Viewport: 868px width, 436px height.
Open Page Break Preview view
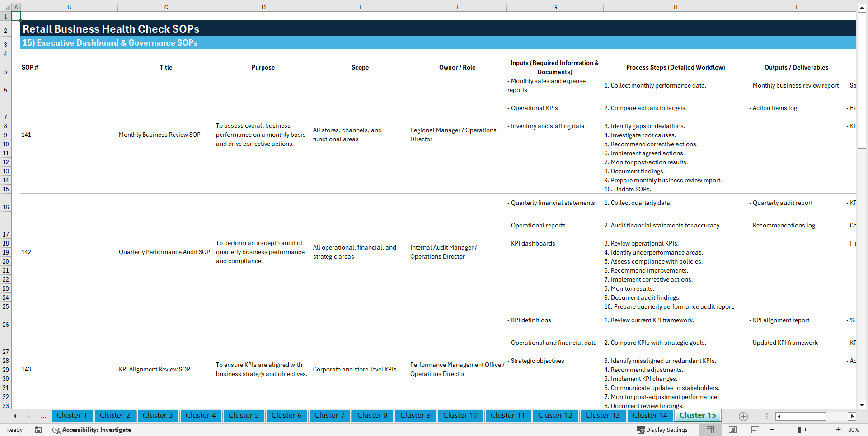(755, 430)
